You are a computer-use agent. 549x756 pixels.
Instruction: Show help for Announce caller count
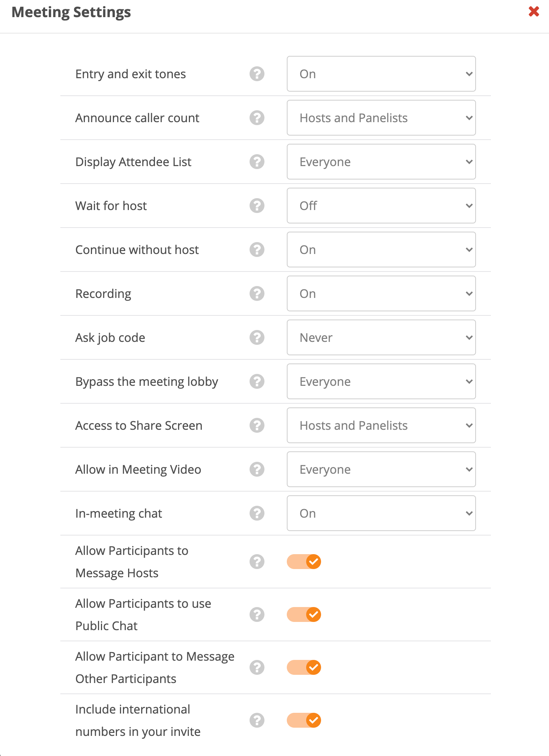click(257, 118)
